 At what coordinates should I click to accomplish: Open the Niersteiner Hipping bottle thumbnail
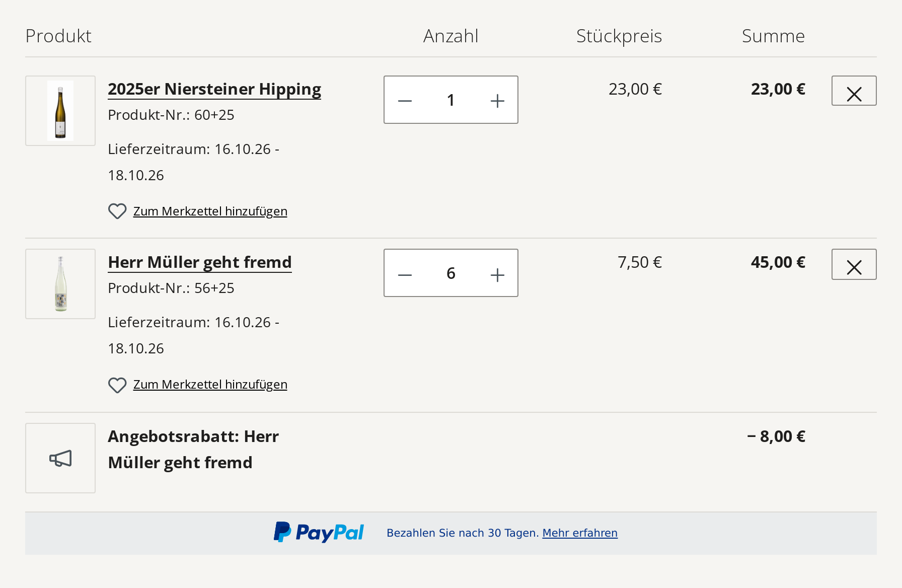pos(60,111)
